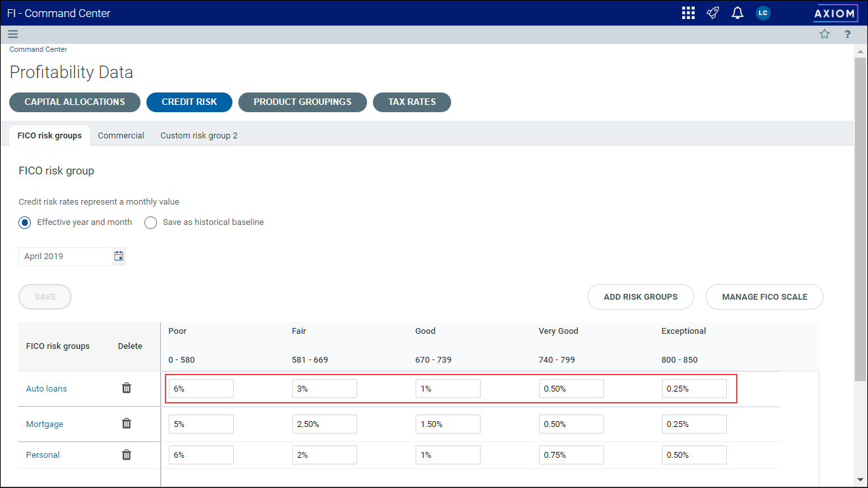This screenshot has height=488, width=868.
Task: Edit Personal Very Good rate 0.75%
Action: click(571, 455)
